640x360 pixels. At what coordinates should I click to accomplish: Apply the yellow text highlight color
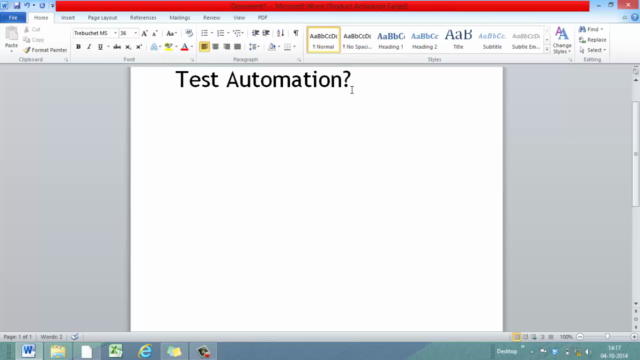pyautogui.click(x=169, y=47)
